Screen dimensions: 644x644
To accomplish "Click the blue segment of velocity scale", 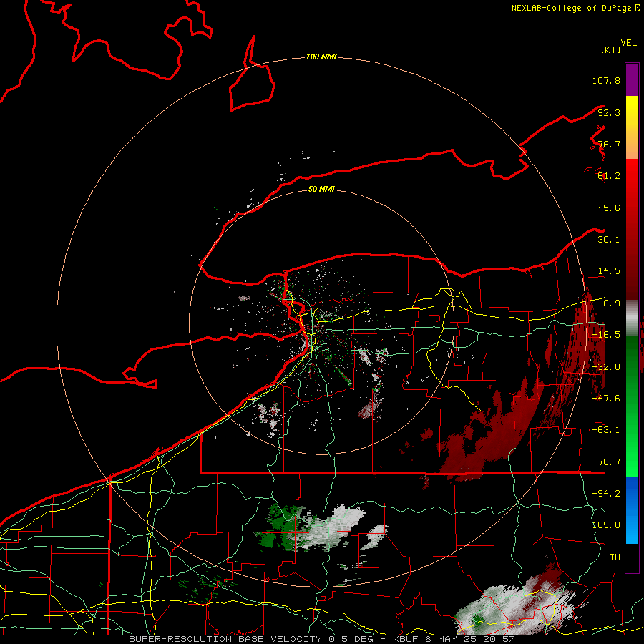I will point(632,510).
